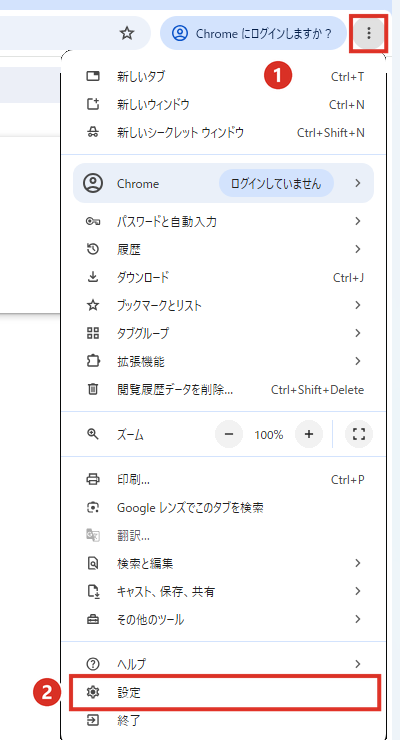Click the Ctrl+Shift+Delete shortcut text
This screenshot has width=400, height=740.
317,390
